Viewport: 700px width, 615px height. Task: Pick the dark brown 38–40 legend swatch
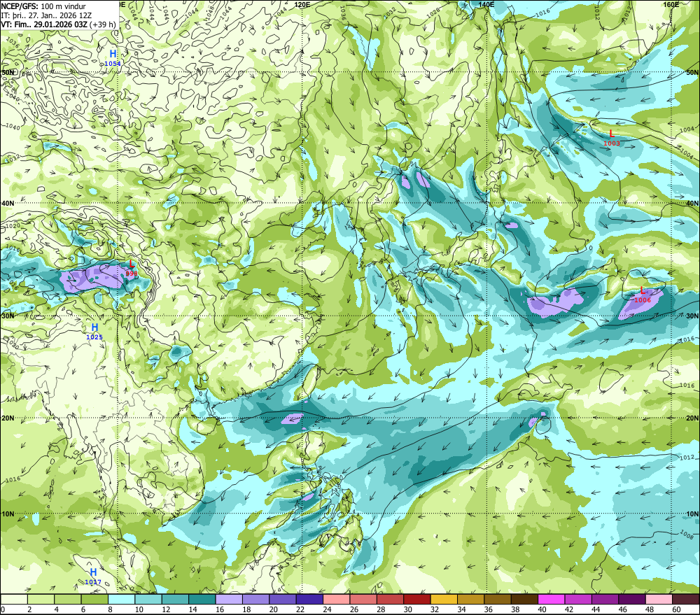coord(524,599)
